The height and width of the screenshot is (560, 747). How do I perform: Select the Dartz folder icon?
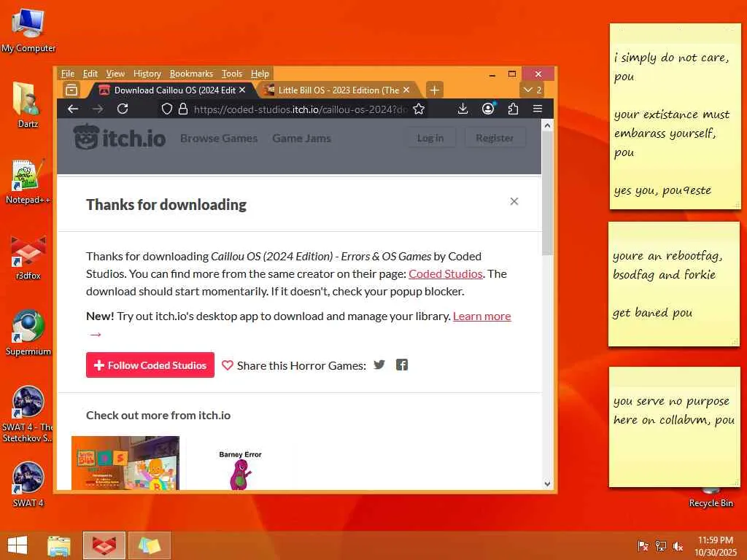pos(28,105)
